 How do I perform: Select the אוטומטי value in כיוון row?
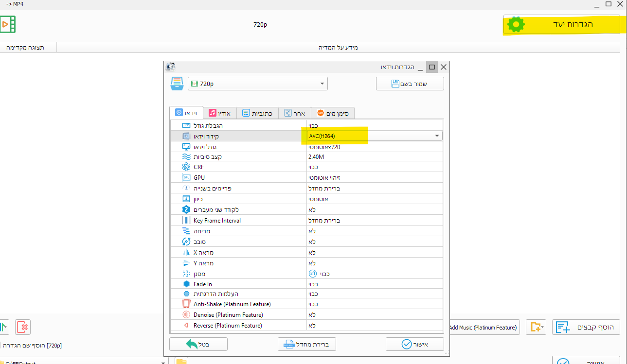[x=375, y=199]
